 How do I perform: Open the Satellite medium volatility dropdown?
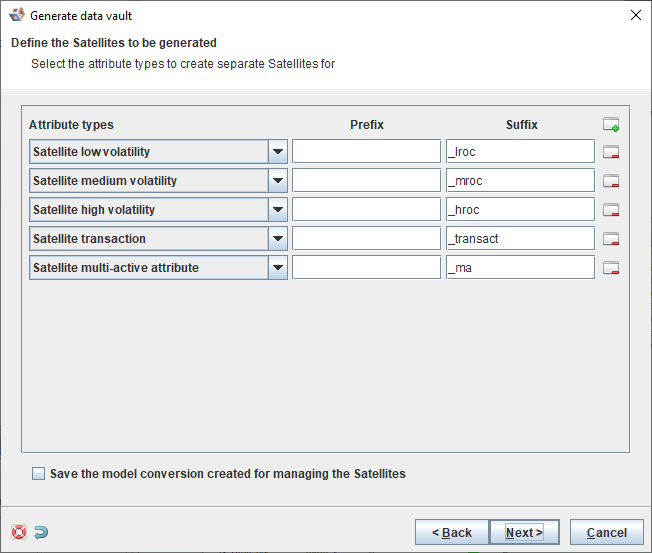278,181
